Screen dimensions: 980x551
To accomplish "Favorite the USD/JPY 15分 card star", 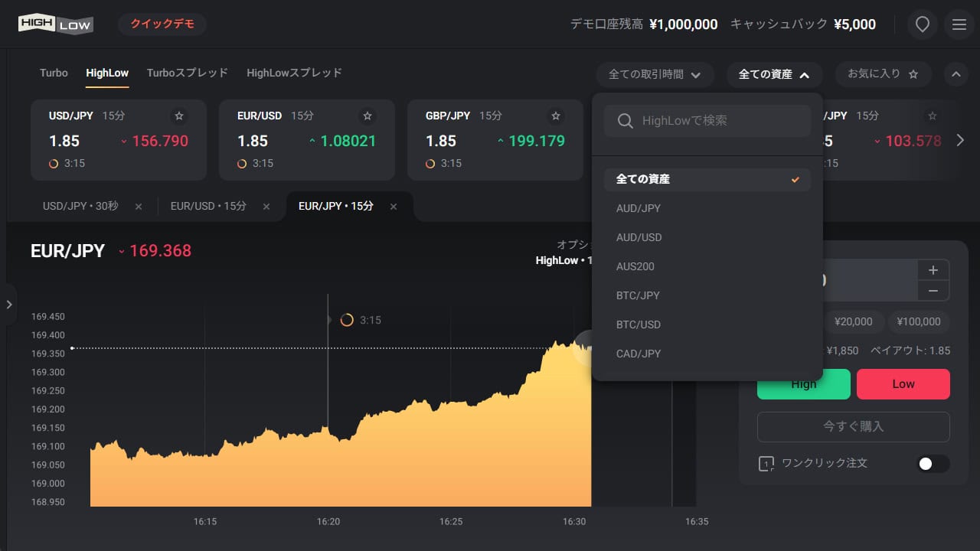I will click(179, 116).
